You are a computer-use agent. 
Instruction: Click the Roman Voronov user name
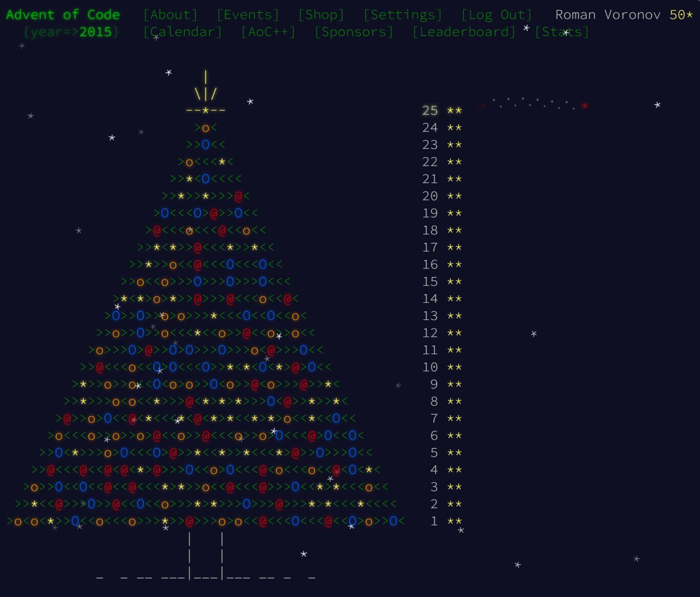[608, 15]
